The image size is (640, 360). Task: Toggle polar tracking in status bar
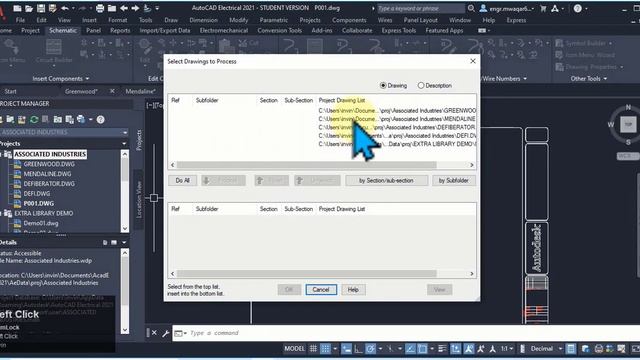coord(370,349)
